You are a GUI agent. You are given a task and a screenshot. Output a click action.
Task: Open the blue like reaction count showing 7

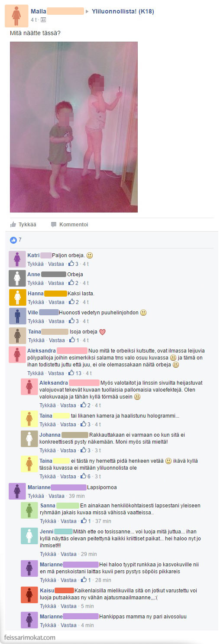[16, 240]
